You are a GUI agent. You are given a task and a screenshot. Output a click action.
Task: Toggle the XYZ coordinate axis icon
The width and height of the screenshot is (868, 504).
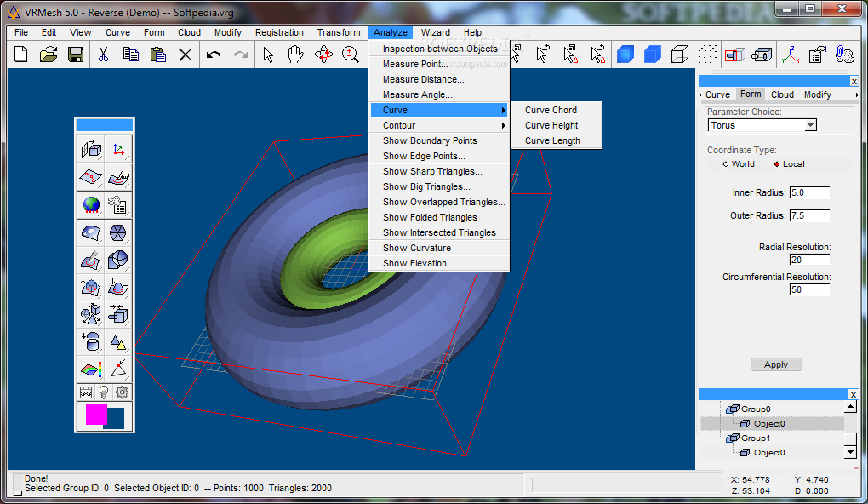click(x=790, y=54)
